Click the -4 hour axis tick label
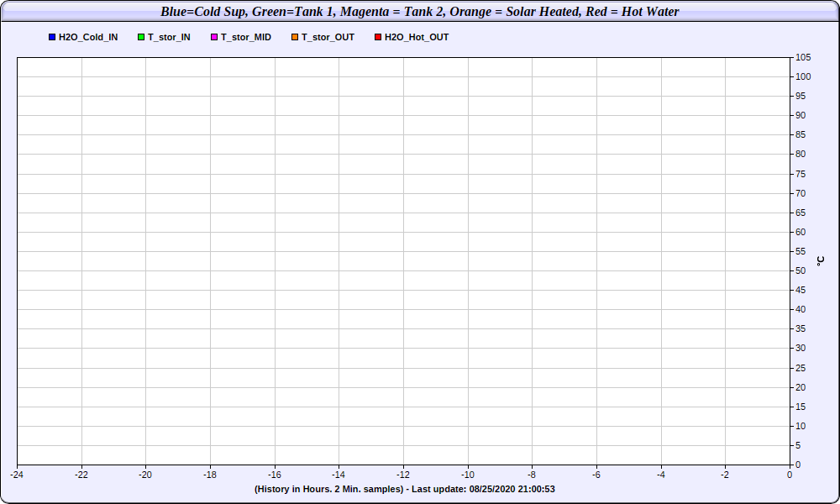This screenshot has width=840, height=504. coord(661,475)
